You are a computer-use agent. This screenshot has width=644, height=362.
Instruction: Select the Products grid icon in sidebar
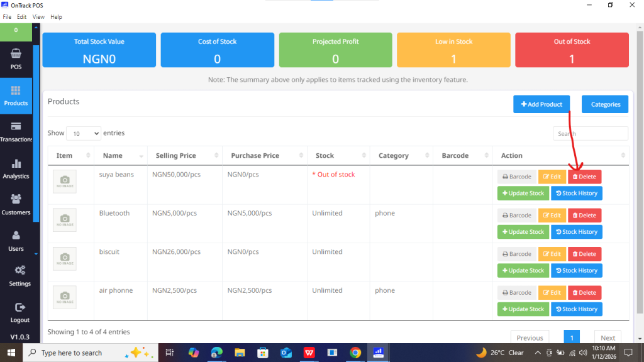click(x=16, y=90)
